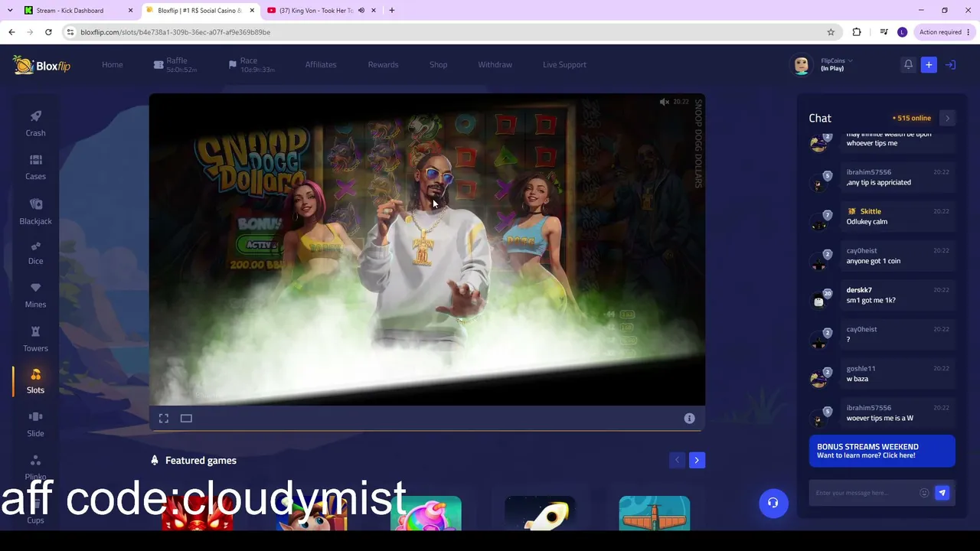
Task: Click the logout arrow icon
Action: tap(950, 65)
